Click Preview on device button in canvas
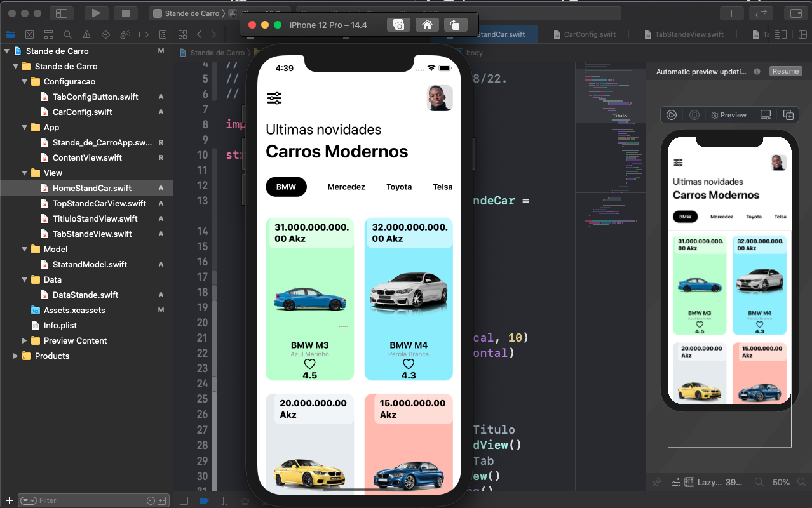The height and width of the screenshot is (508, 812). [694, 115]
